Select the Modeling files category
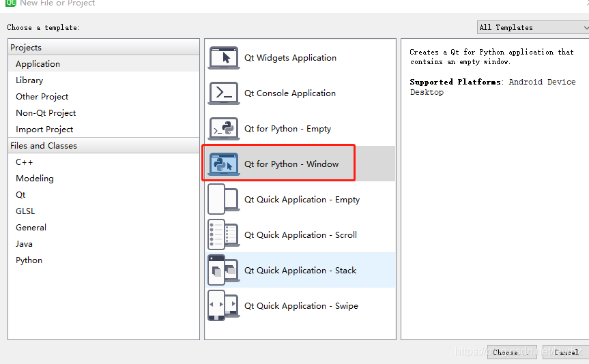Screen dimensions: 589x364 pos(104,178)
